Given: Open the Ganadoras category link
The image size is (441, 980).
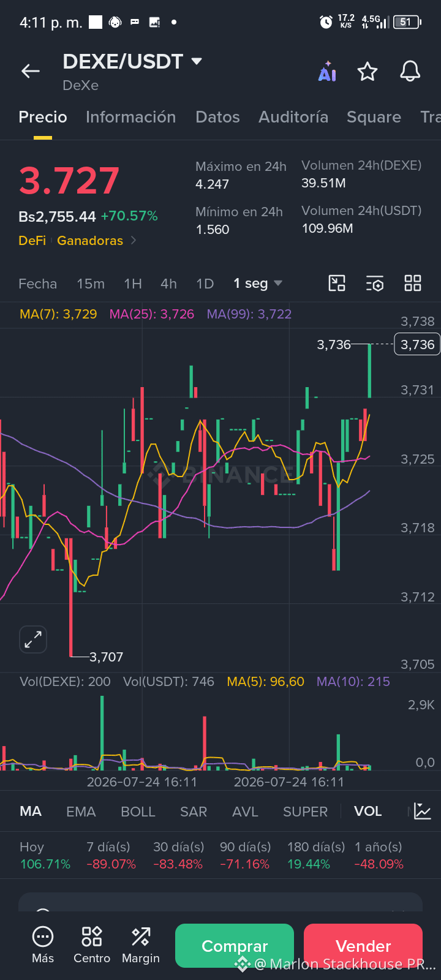Looking at the screenshot, I should pyautogui.click(x=90, y=241).
